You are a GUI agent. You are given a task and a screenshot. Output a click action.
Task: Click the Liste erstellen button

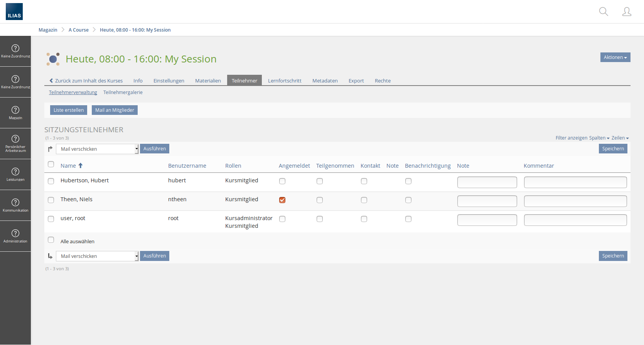click(x=69, y=110)
